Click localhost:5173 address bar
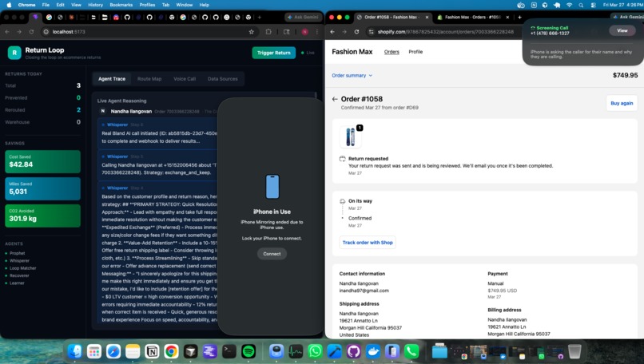The width and height of the screenshot is (644, 364). tap(148, 32)
